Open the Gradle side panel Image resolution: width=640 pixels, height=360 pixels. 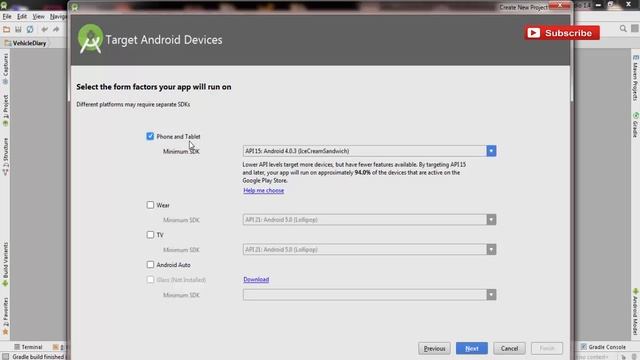[635, 125]
